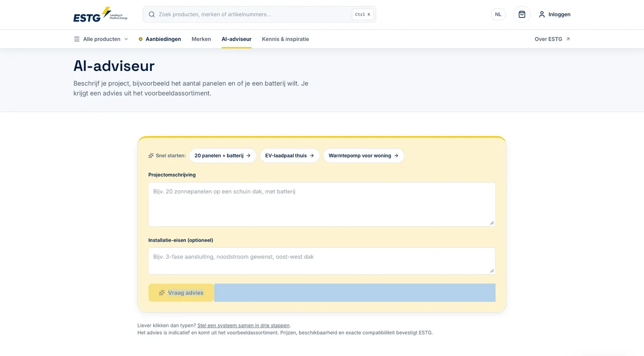Click the user icon beside Inloggen
This screenshot has height=356, width=644.
(542, 14)
